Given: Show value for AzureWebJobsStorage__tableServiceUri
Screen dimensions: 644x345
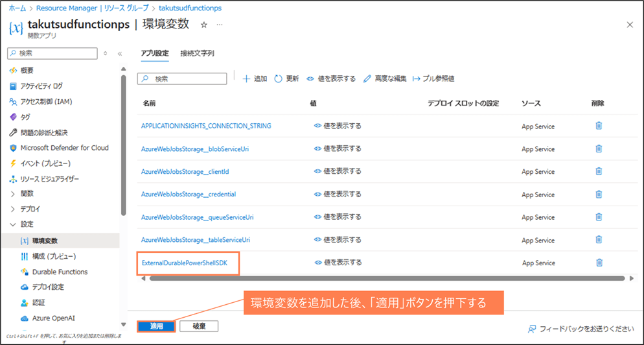Looking at the screenshot, I should tap(338, 239).
